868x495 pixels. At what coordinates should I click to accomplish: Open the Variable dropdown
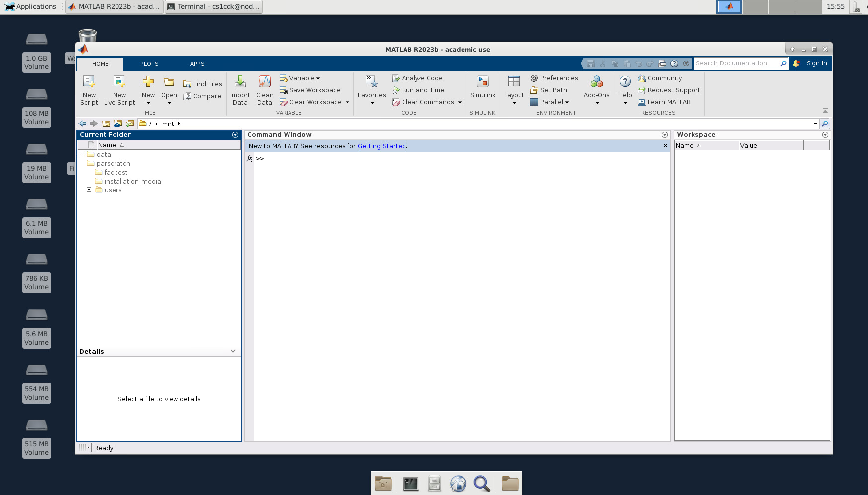[300, 78]
